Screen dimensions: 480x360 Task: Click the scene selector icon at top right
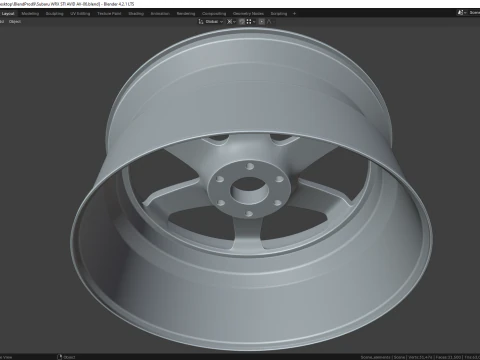tap(462, 13)
